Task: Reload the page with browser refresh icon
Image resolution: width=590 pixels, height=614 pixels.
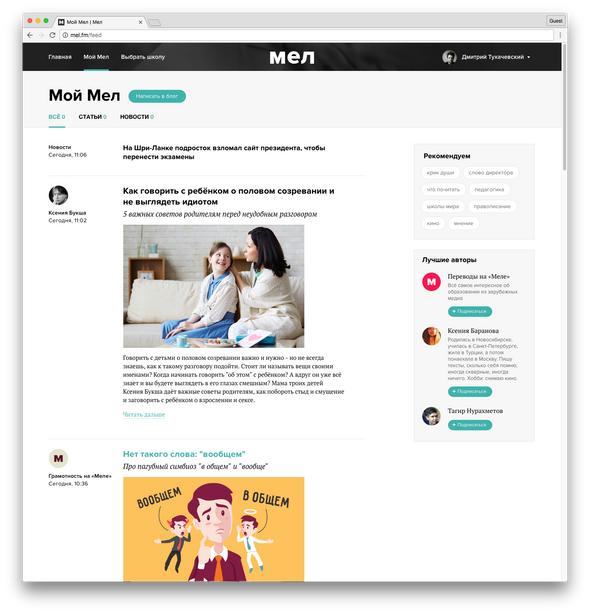Action: pos(52,35)
